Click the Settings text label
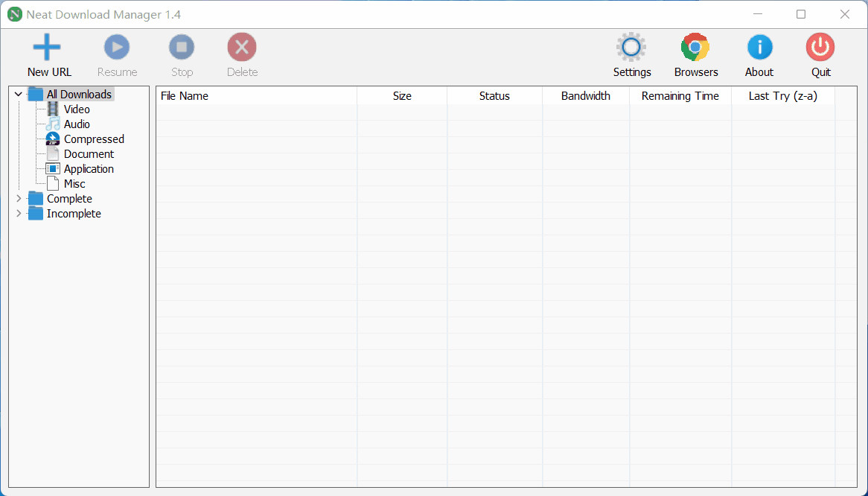The height and width of the screenshot is (496, 868). pyautogui.click(x=632, y=72)
